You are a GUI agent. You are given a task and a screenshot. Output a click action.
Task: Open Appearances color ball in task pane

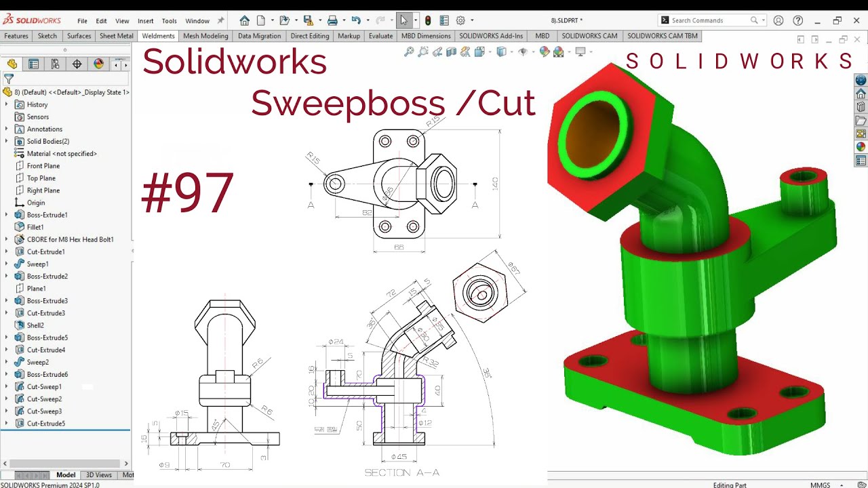pyautogui.click(x=861, y=147)
